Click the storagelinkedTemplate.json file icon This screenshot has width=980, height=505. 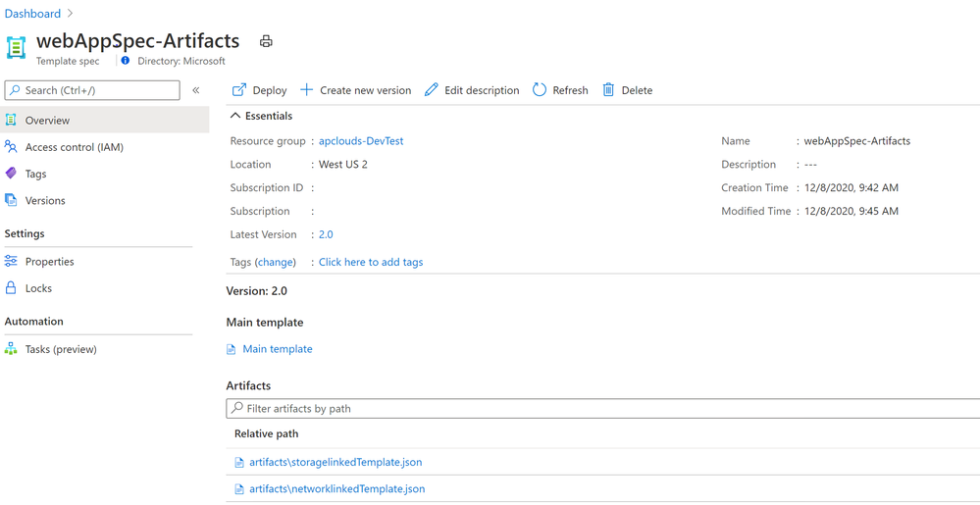pyautogui.click(x=238, y=463)
